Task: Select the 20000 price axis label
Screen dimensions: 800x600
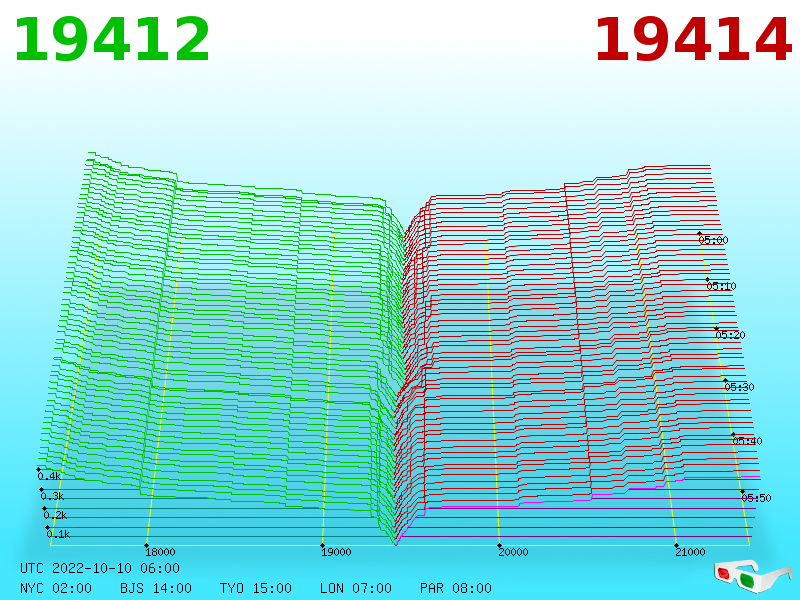Action: coord(513,552)
